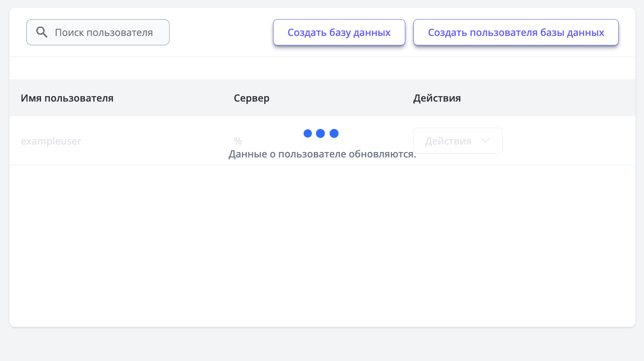The image size is (644, 361).
Task: Open the 'Действия' dropdown for exampleuser
Action: pos(449,141)
